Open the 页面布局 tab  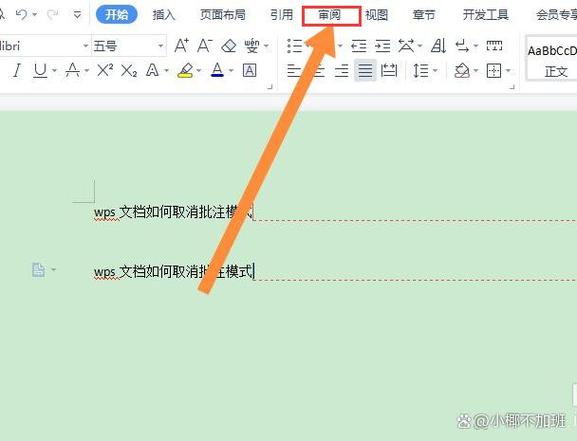click(x=223, y=15)
